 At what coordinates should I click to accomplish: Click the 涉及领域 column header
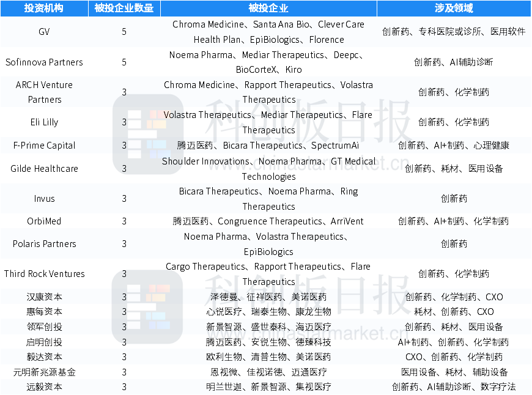click(x=454, y=8)
